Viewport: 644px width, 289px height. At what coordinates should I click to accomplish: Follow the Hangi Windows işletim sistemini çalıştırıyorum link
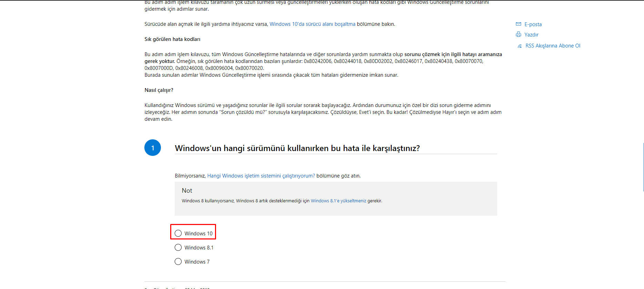pyautogui.click(x=261, y=176)
